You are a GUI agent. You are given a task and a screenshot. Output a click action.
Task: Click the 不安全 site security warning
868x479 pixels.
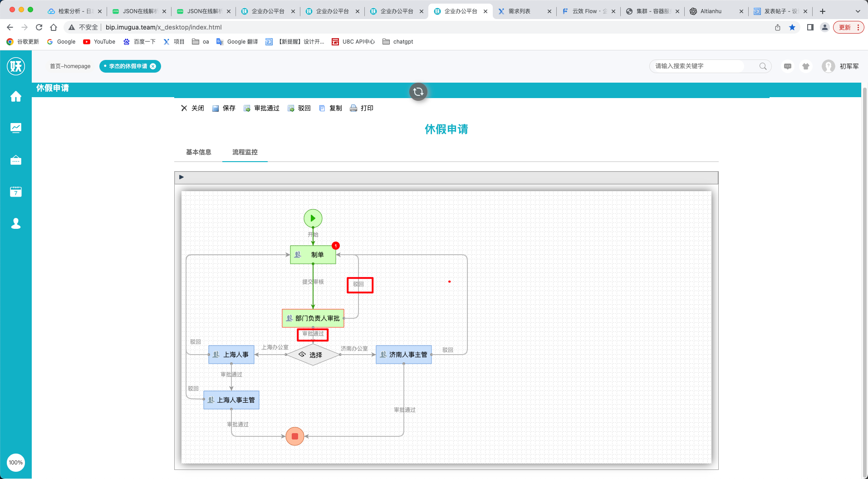pyautogui.click(x=83, y=27)
